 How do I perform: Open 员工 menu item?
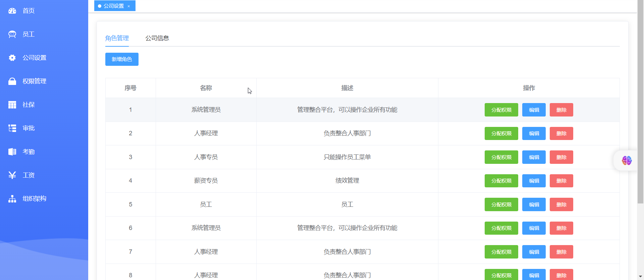tap(29, 34)
